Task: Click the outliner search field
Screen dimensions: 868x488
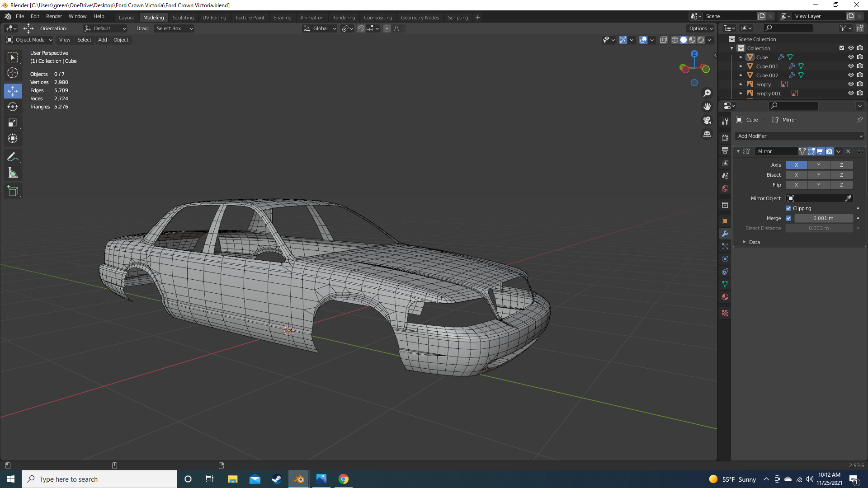Action: tap(788, 28)
